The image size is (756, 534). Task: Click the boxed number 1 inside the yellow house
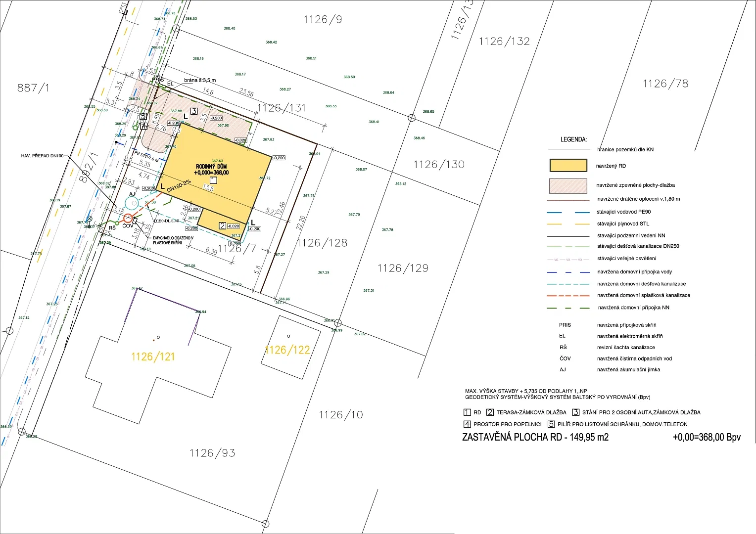(213, 180)
